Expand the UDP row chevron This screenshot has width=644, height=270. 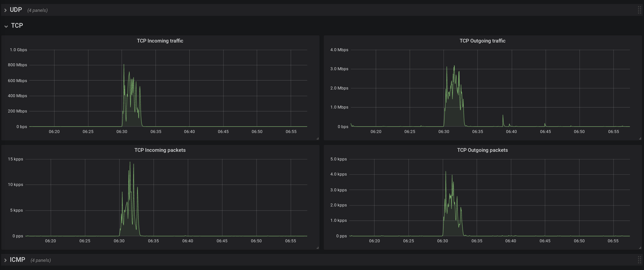[5, 10]
